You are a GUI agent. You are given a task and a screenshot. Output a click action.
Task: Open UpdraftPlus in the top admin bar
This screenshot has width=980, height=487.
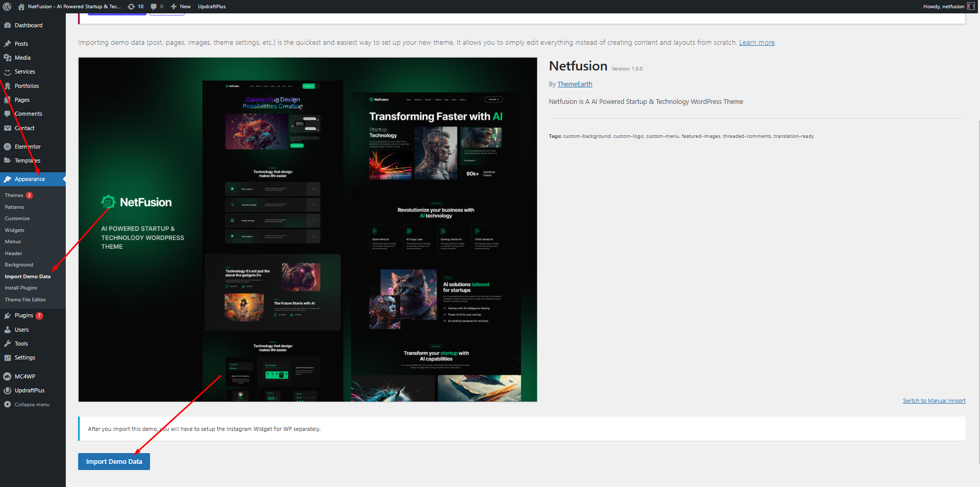[x=212, y=7]
